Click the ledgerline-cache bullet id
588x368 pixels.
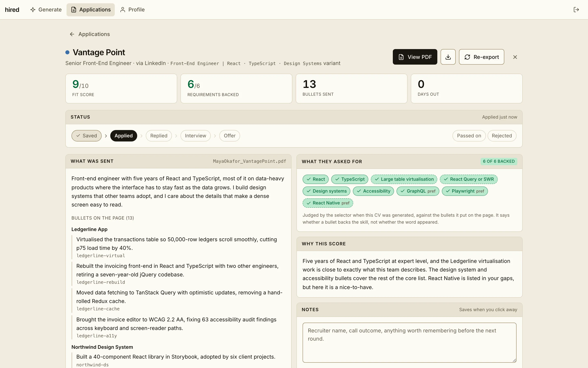click(98, 309)
